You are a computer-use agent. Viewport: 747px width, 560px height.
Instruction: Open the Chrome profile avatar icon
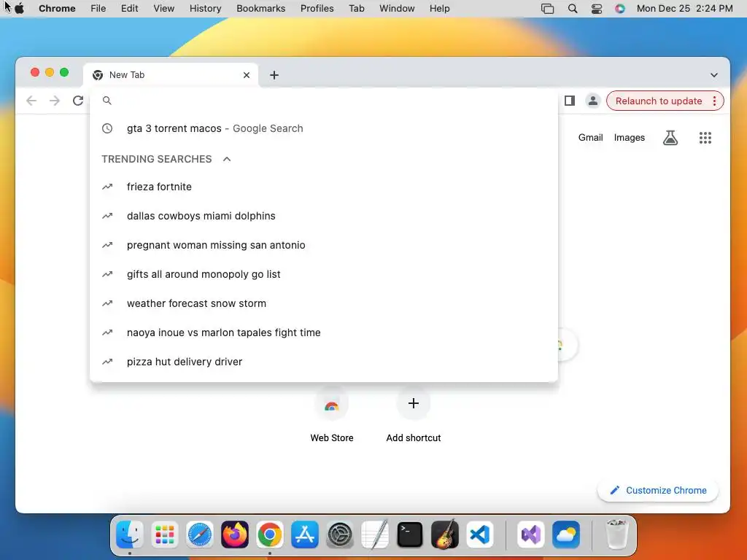pos(592,101)
